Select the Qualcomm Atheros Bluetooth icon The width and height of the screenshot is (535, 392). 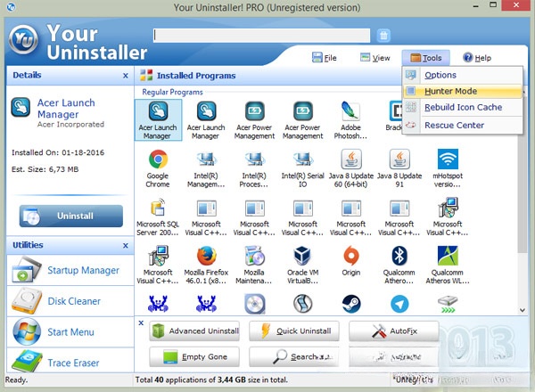399,265
